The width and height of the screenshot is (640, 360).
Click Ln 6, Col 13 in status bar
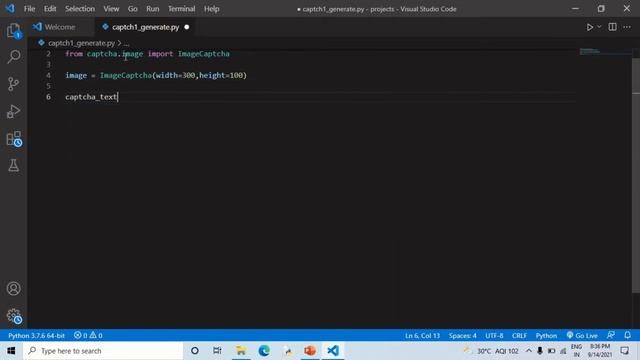point(422,336)
